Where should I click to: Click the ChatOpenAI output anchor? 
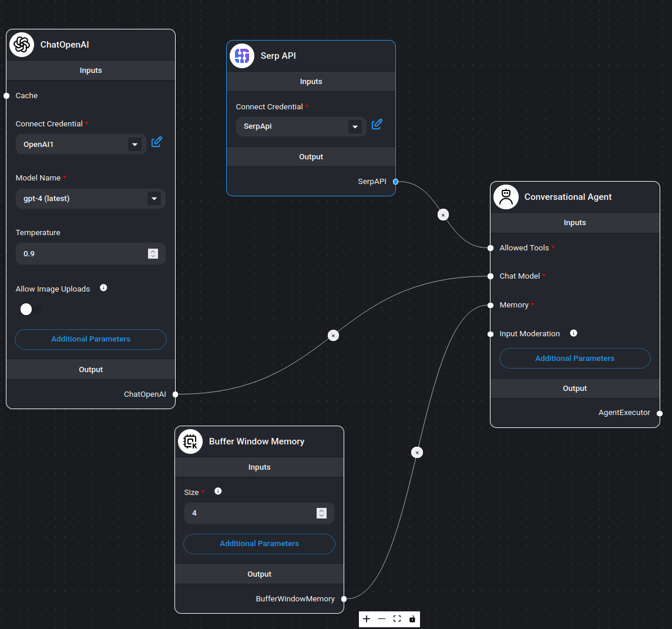175,394
